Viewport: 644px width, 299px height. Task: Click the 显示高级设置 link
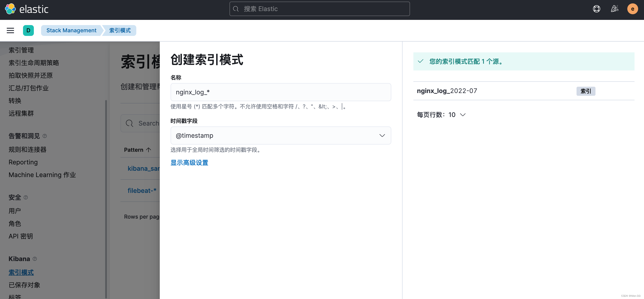tap(189, 163)
